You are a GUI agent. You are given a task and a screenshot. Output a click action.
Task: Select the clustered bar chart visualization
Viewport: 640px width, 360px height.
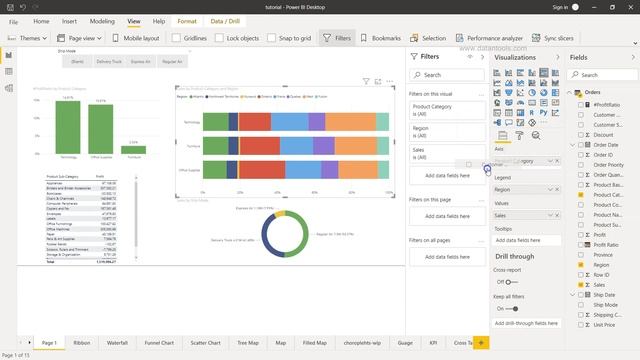[x=520, y=73]
